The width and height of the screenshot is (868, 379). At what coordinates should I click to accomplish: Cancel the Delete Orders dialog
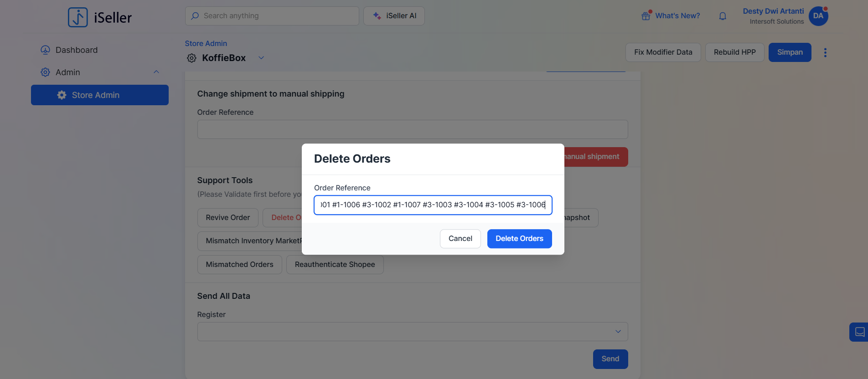coord(460,239)
